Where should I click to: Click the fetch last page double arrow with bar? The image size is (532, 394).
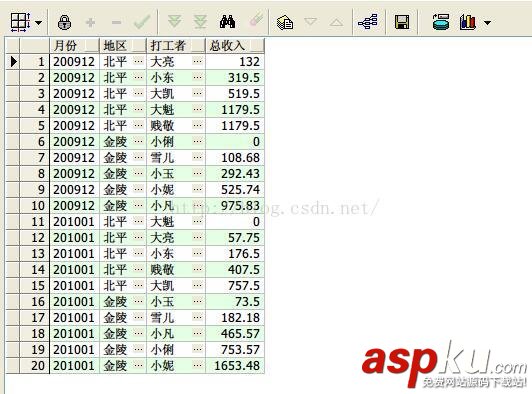pos(201,22)
